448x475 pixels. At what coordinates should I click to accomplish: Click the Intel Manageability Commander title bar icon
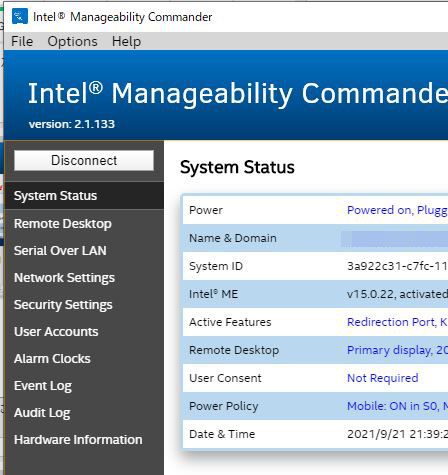click(20, 16)
